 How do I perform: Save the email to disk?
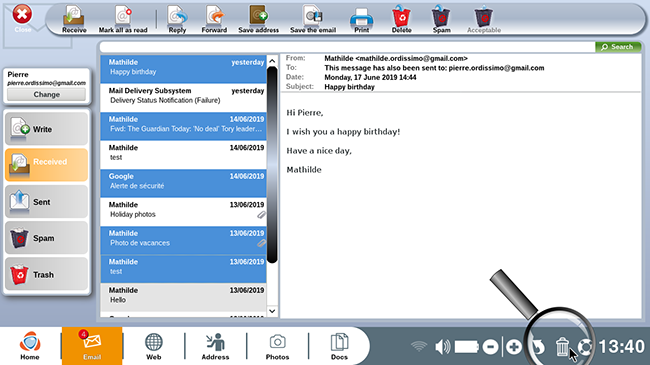click(x=313, y=19)
